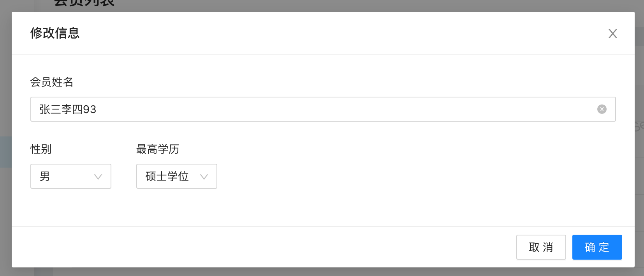Click the empty dialog area below the dropdowns
The image size is (644, 276).
tap(323, 207)
